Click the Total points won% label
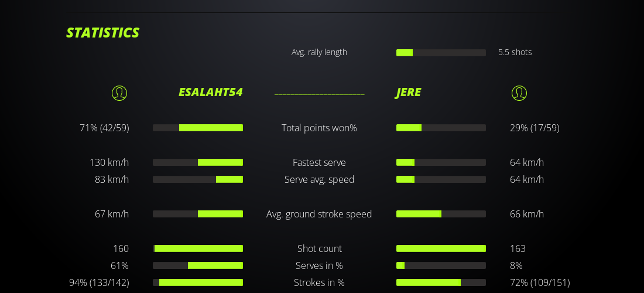 click(x=319, y=128)
